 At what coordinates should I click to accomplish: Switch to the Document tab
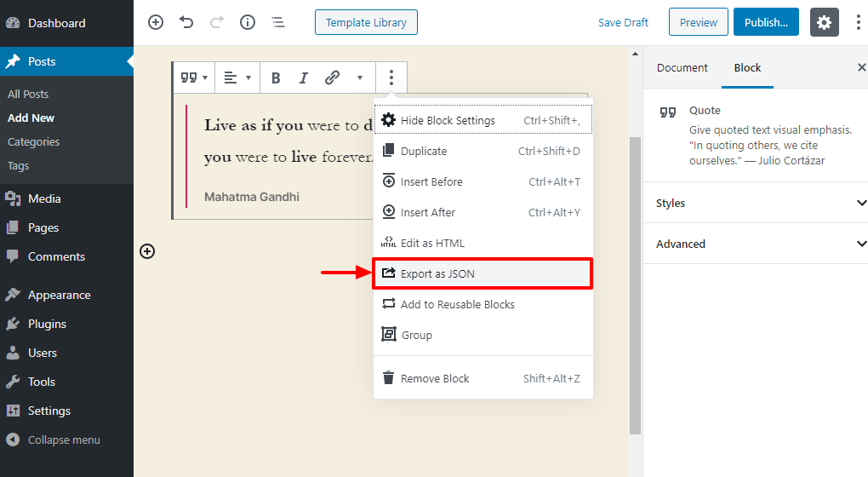[x=682, y=68]
